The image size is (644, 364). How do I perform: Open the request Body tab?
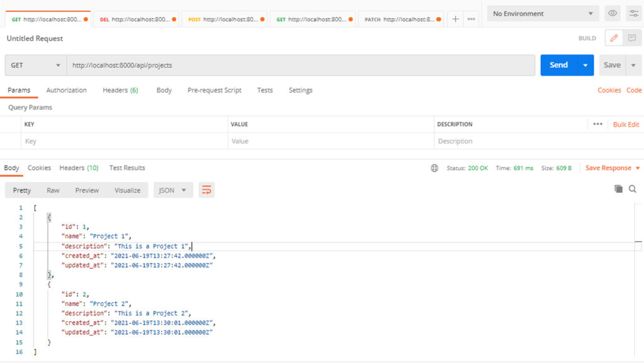(164, 90)
